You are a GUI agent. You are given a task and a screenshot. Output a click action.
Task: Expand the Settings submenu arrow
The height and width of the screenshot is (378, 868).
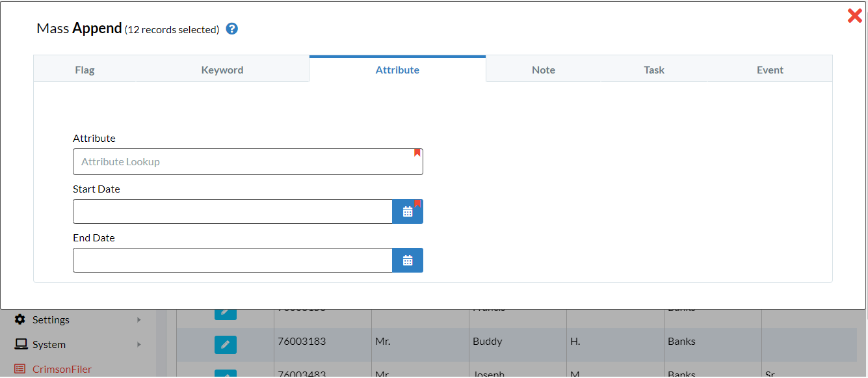[139, 319]
